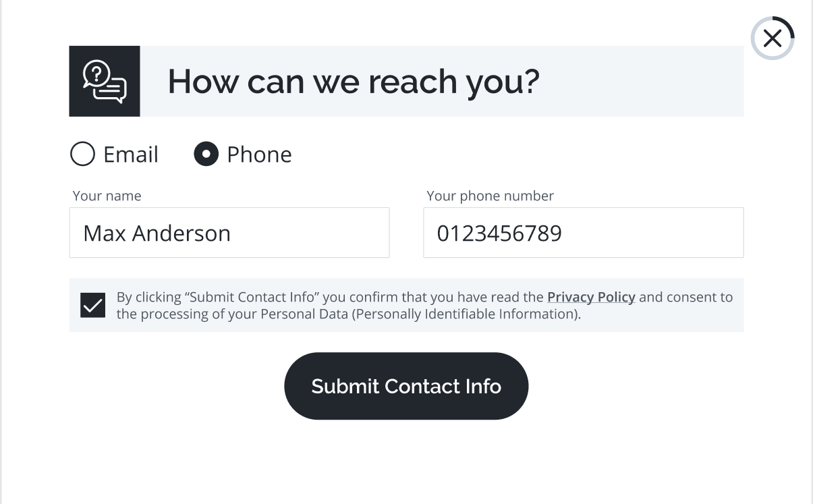This screenshot has height=504, width=813.
Task: Click the 'How can we reach you?' heading
Action: (354, 81)
